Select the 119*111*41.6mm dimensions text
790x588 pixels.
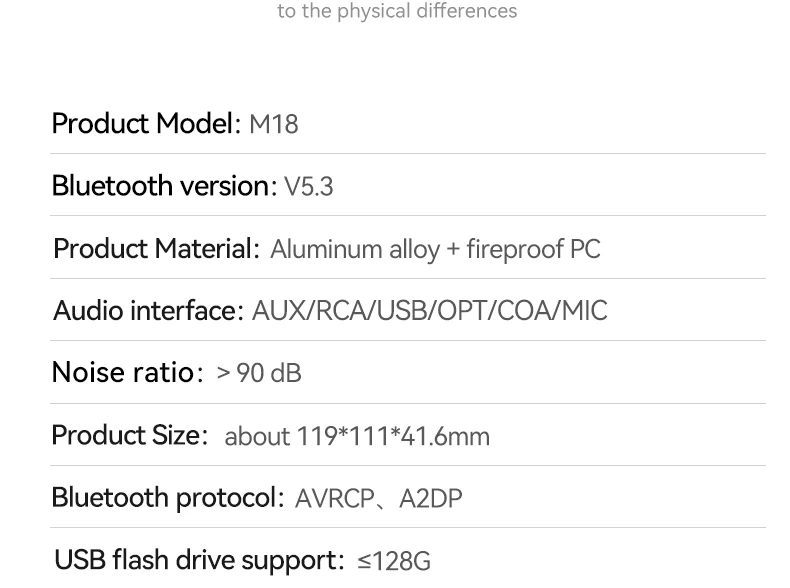[x=393, y=437]
